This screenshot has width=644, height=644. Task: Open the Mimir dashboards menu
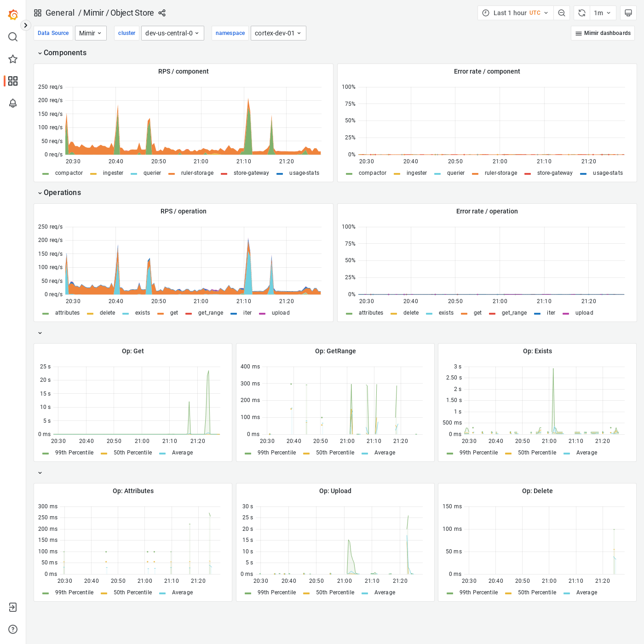(x=603, y=33)
